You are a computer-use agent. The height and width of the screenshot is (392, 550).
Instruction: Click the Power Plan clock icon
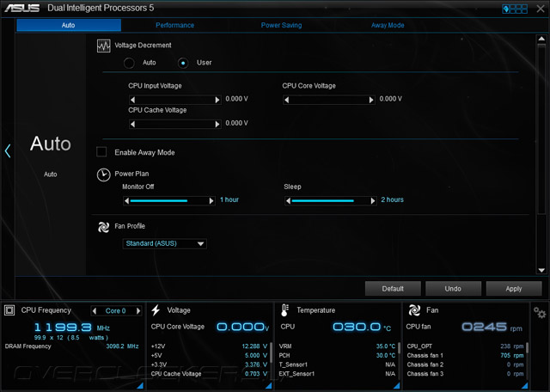click(x=103, y=175)
